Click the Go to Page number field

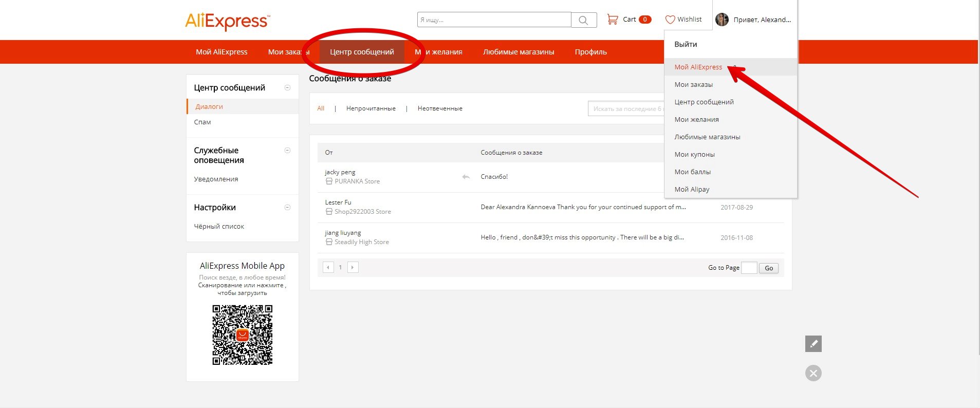click(749, 268)
